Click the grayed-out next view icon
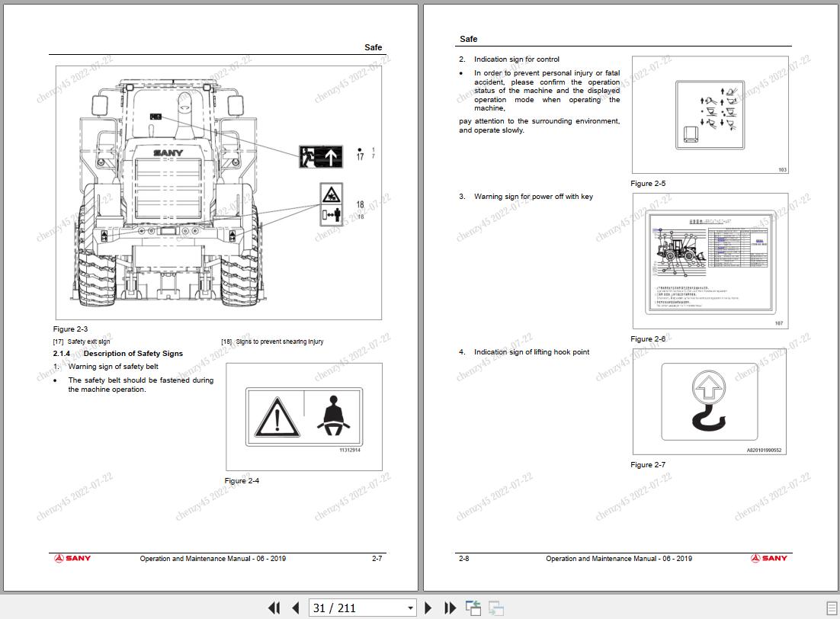840x619 pixels. [496, 608]
